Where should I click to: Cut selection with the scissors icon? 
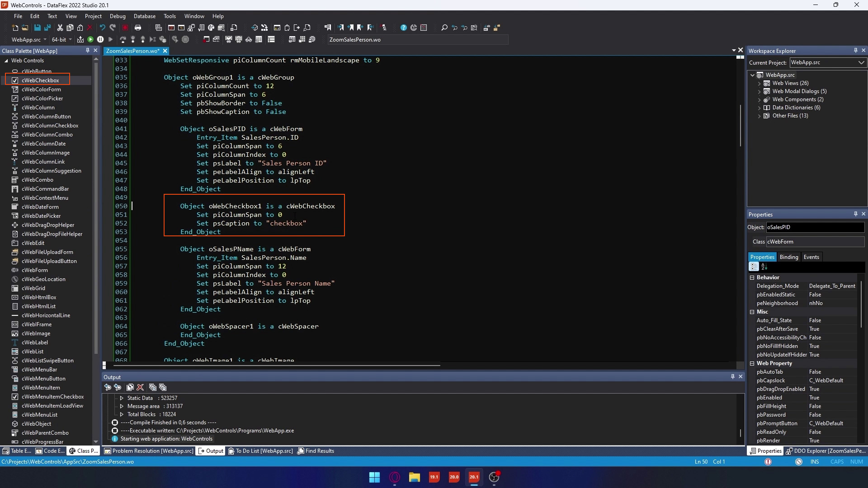(x=60, y=28)
